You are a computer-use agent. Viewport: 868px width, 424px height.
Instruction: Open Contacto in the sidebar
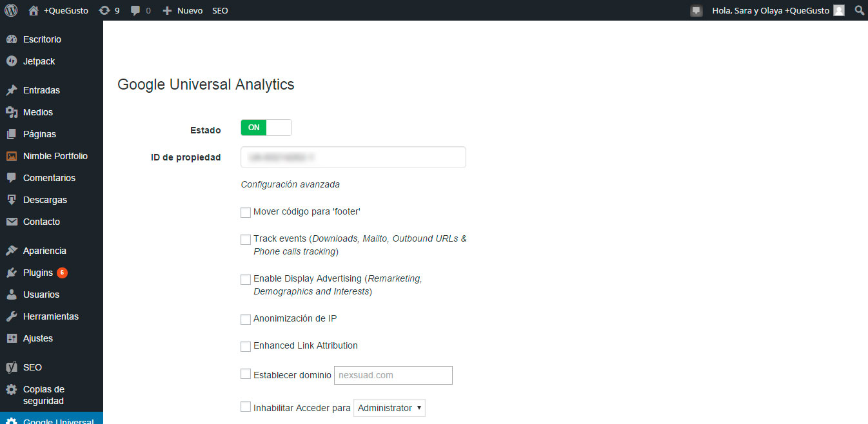[41, 222]
